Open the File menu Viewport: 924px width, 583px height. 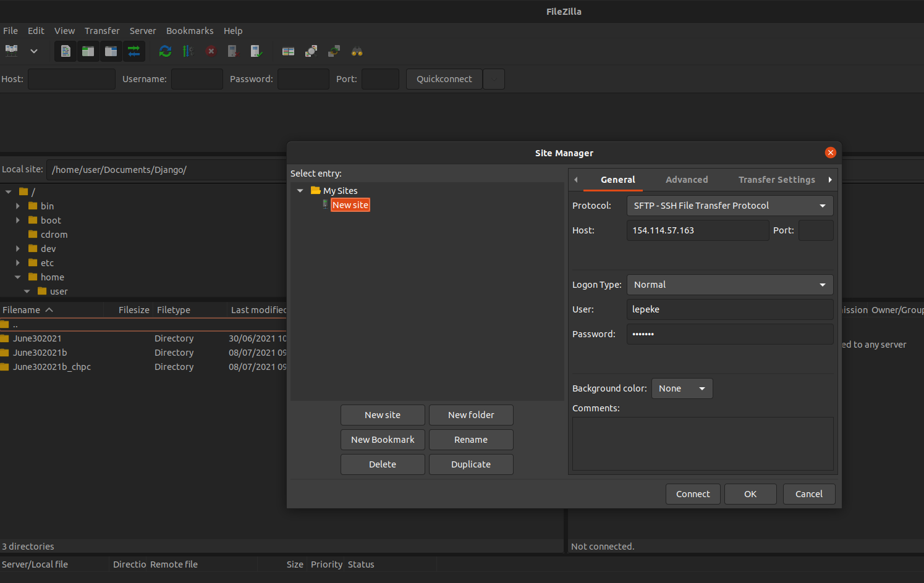(x=11, y=31)
